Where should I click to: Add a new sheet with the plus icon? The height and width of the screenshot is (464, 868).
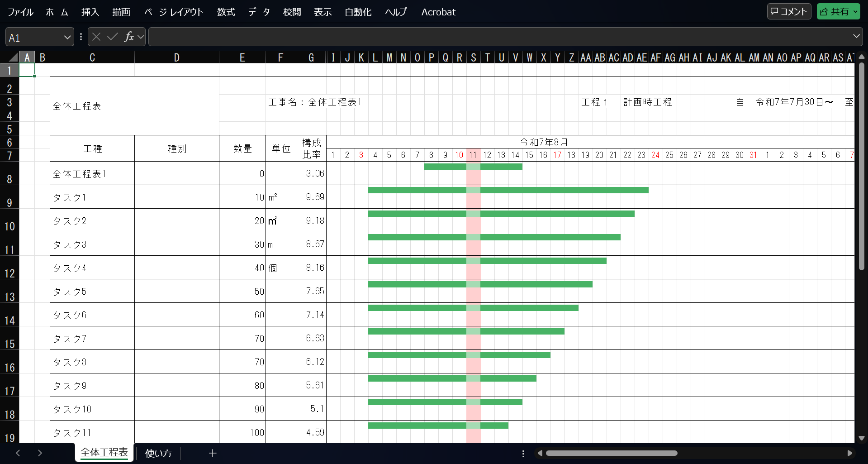(x=213, y=453)
